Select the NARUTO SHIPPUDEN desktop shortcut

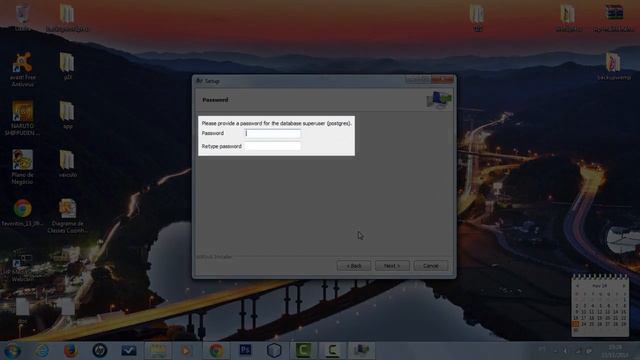point(22,118)
